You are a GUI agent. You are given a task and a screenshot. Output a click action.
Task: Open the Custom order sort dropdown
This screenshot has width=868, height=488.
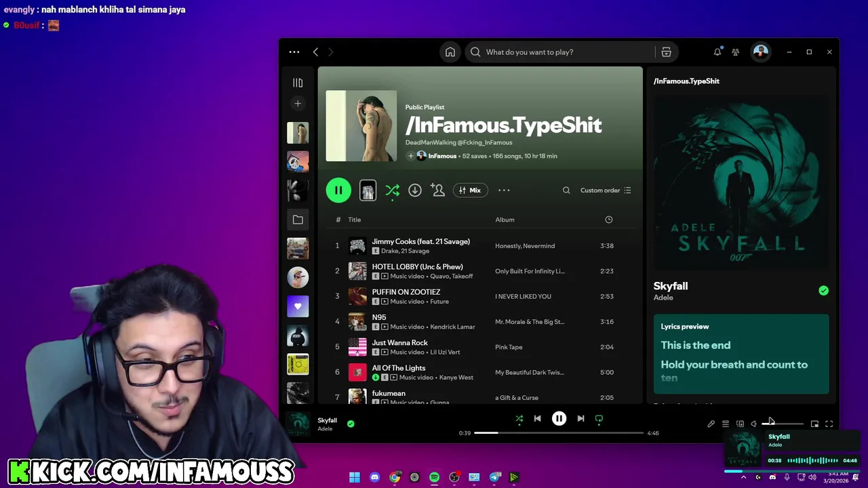click(606, 190)
